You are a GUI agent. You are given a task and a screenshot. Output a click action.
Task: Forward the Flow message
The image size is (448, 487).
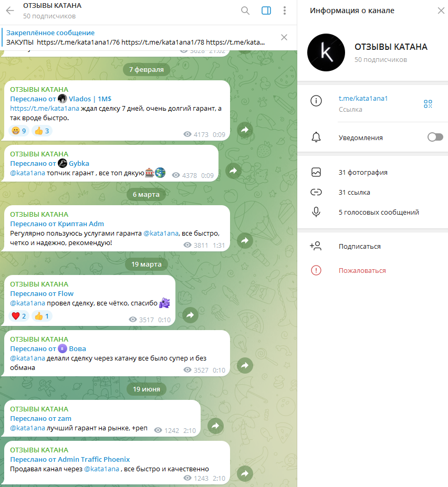pyautogui.click(x=190, y=315)
